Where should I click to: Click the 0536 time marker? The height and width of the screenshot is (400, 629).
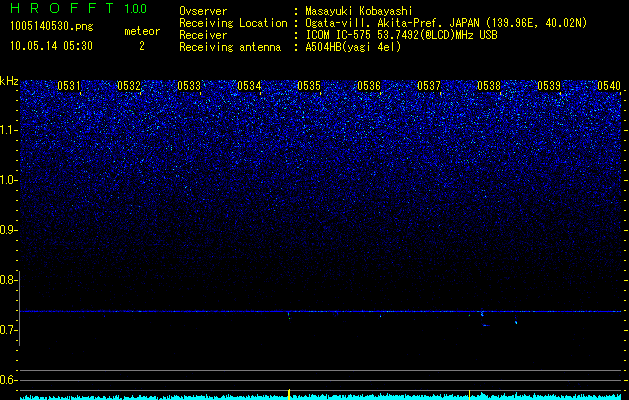coord(369,86)
